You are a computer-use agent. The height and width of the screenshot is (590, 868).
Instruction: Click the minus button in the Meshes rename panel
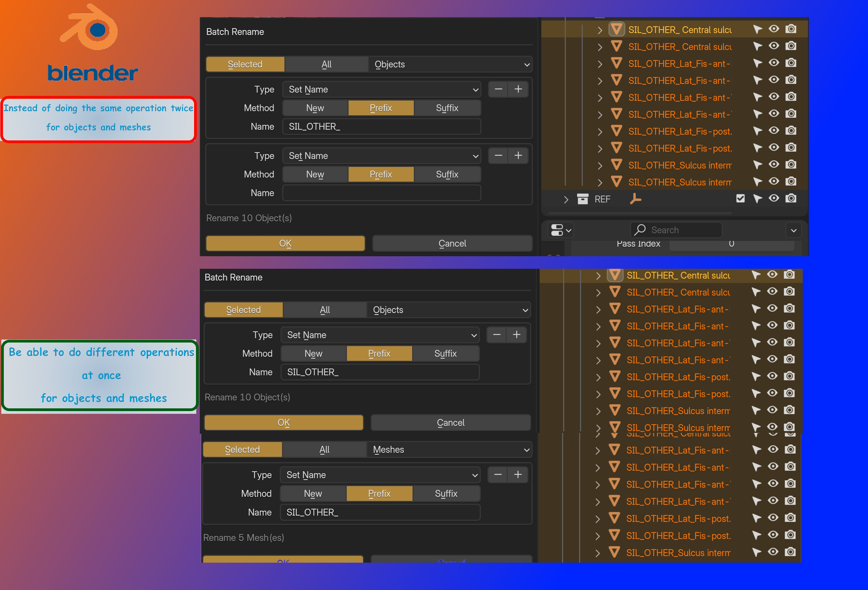click(x=498, y=474)
